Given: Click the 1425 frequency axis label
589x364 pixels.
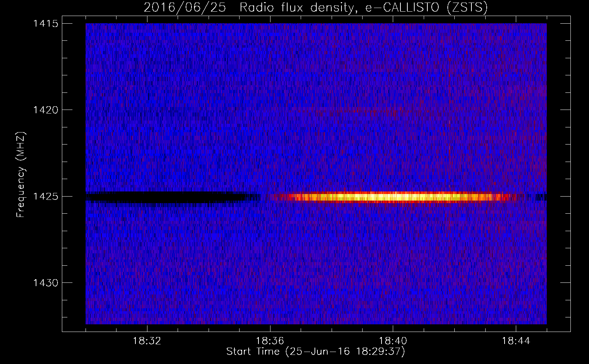Looking at the screenshot, I should point(46,197).
